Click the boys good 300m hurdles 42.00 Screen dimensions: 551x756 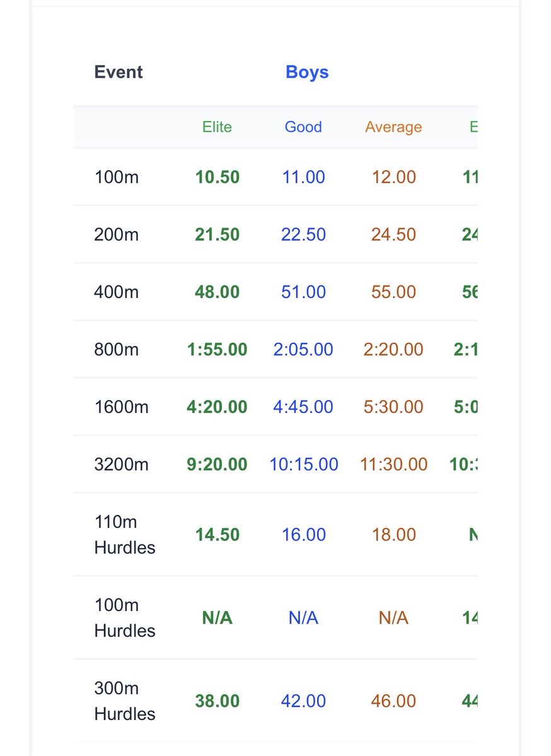[303, 701]
